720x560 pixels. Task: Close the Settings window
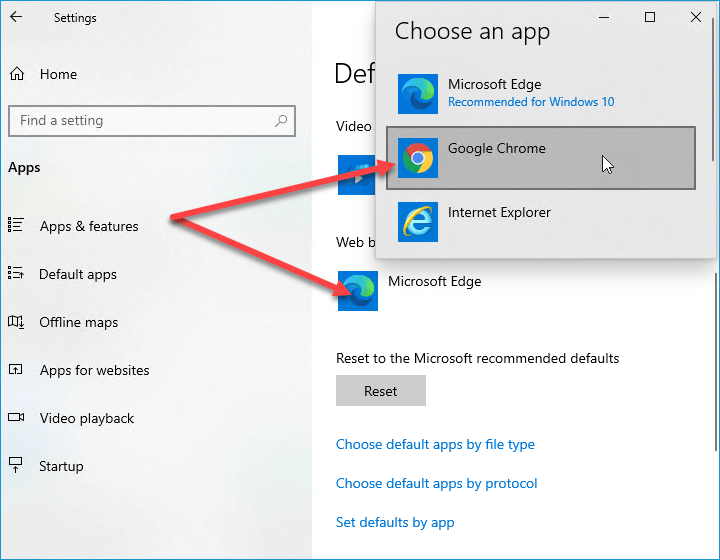point(696,17)
